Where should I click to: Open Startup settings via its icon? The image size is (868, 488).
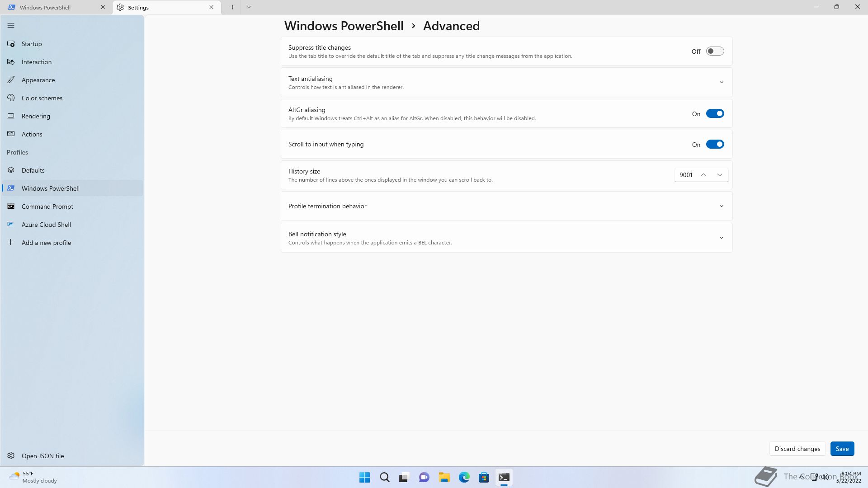pyautogui.click(x=11, y=44)
